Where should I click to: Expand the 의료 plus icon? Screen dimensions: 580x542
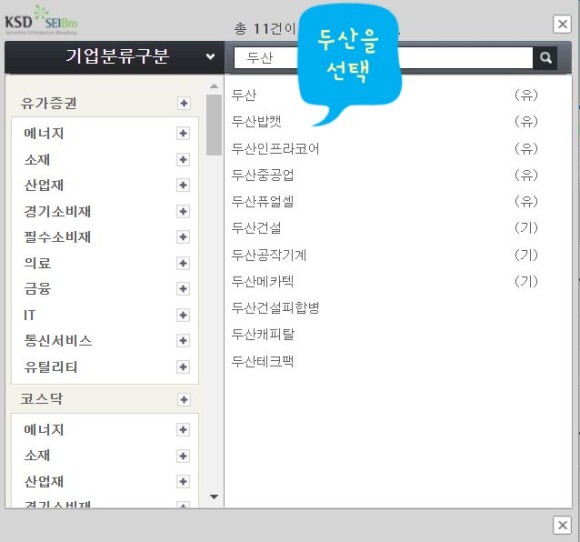click(x=183, y=263)
